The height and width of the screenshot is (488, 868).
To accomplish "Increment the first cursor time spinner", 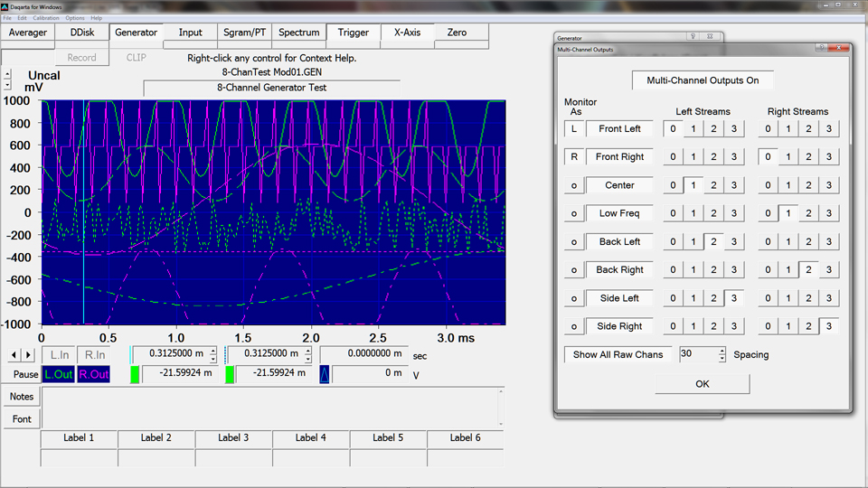I will (x=213, y=350).
